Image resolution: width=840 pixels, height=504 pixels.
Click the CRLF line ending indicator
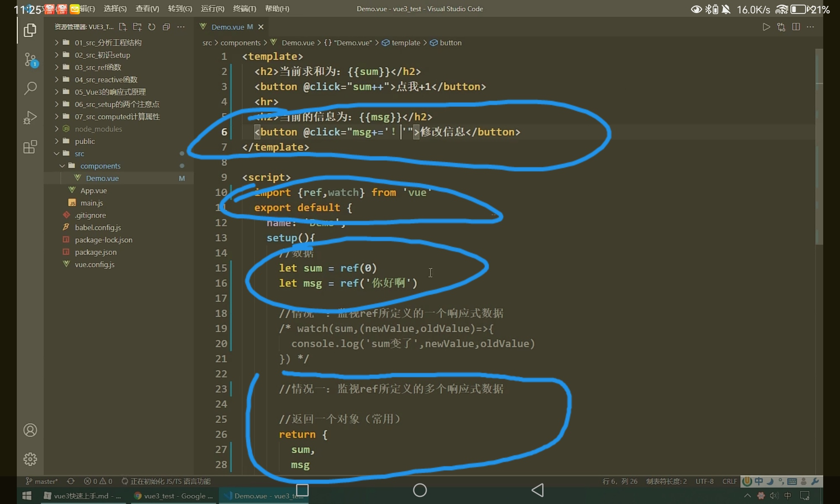729,481
